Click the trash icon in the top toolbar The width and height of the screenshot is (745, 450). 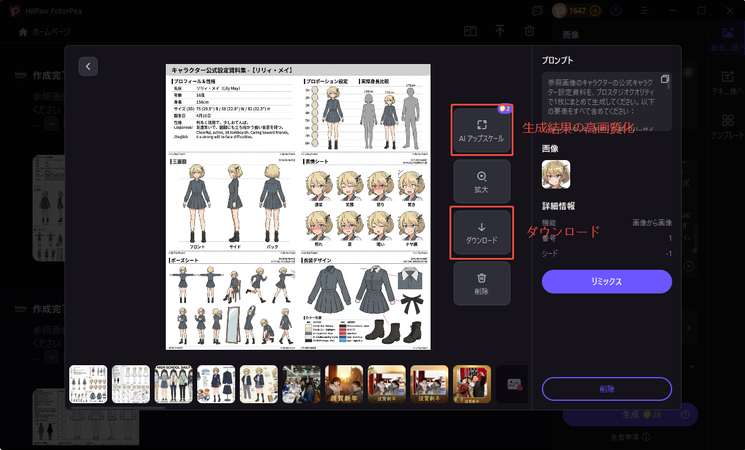[529, 31]
